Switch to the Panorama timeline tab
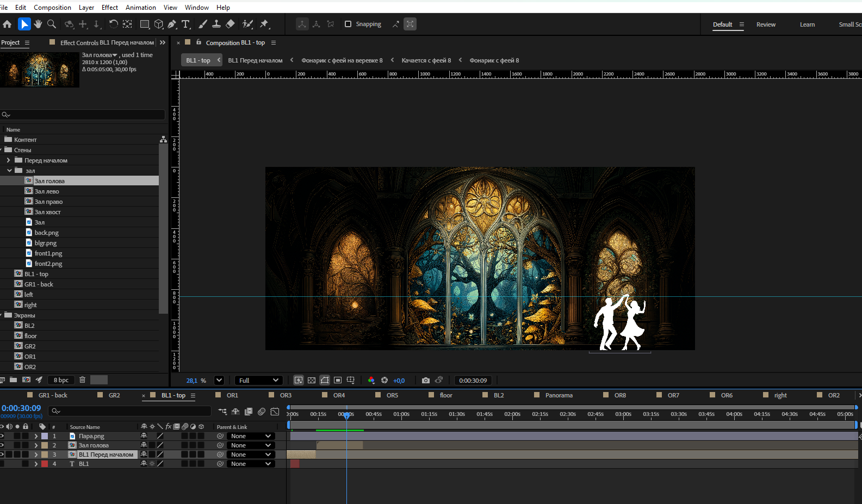The height and width of the screenshot is (504, 862). coord(559,395)
